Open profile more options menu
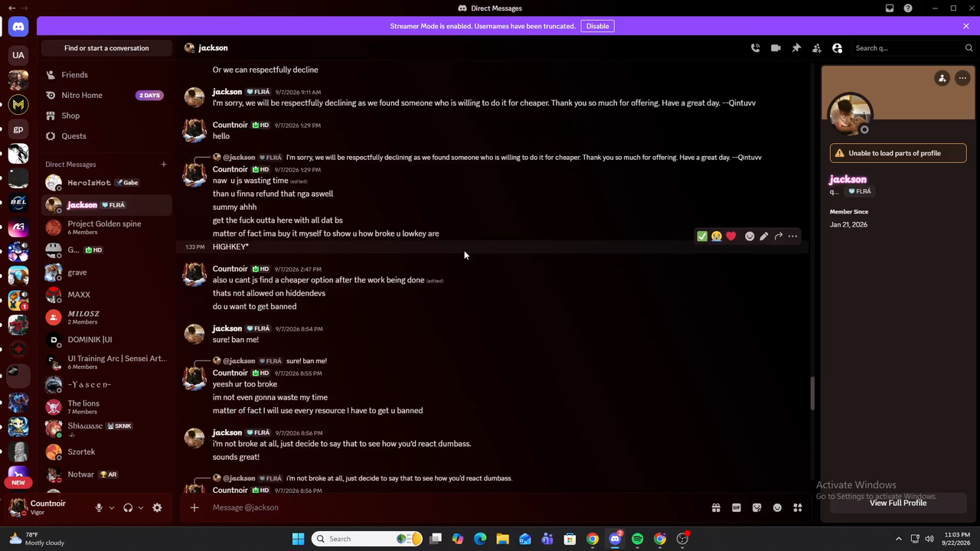980x551 pixels. click(x=962, y=78)
